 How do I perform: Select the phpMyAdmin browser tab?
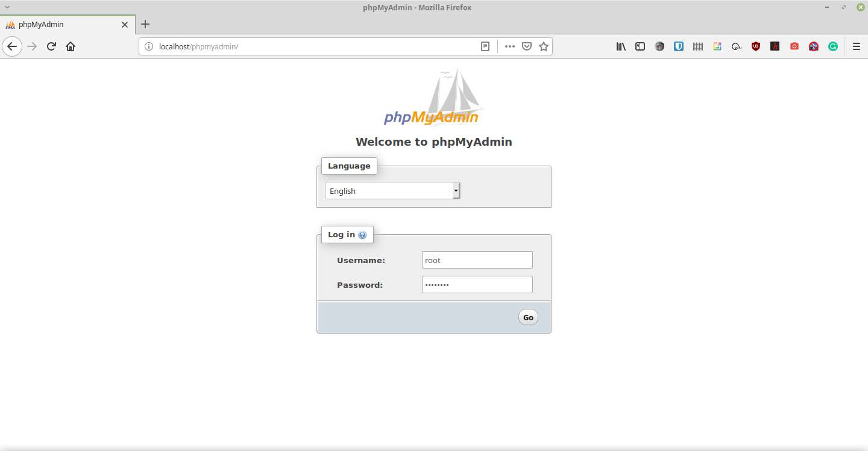click(67, 25)
